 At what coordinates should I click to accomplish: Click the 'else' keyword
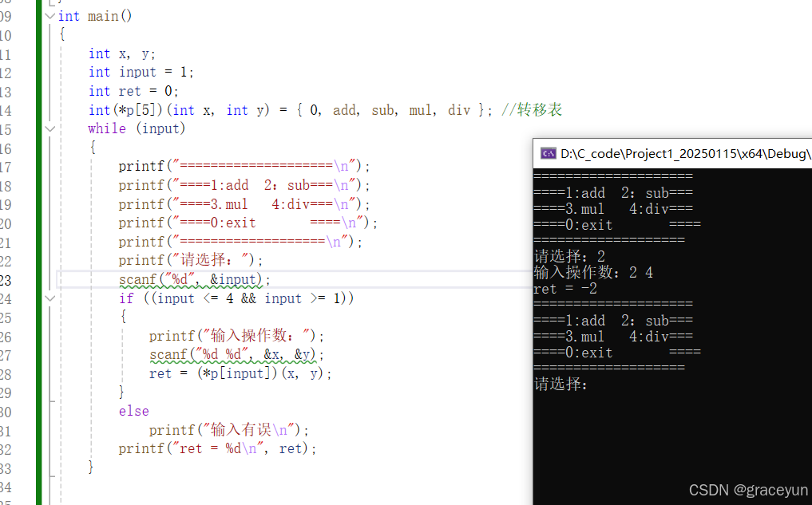click(133, 412)
